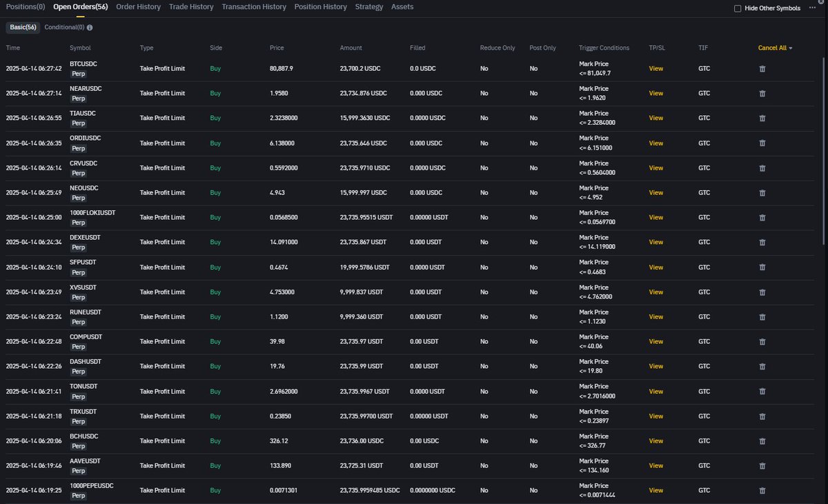Delete the BCHUSDC order with trash icon
The width and height of the screenshot is (828, 504).
tap(762, 441)
